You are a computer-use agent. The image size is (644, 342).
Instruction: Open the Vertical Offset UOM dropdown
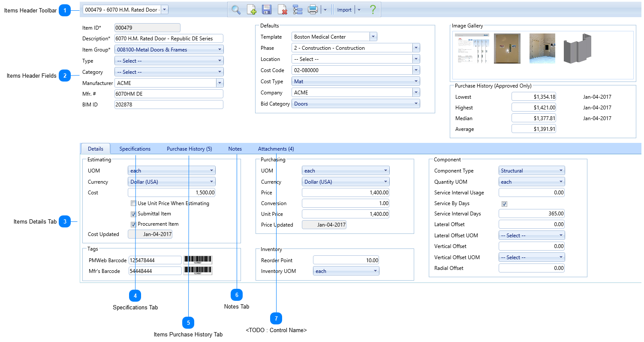click(532, 257)
